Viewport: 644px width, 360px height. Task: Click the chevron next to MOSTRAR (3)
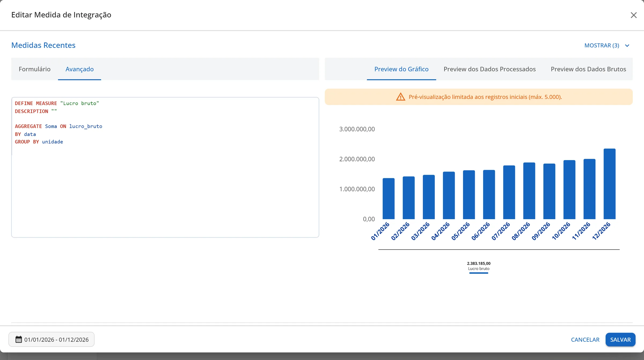pos(627,46)
